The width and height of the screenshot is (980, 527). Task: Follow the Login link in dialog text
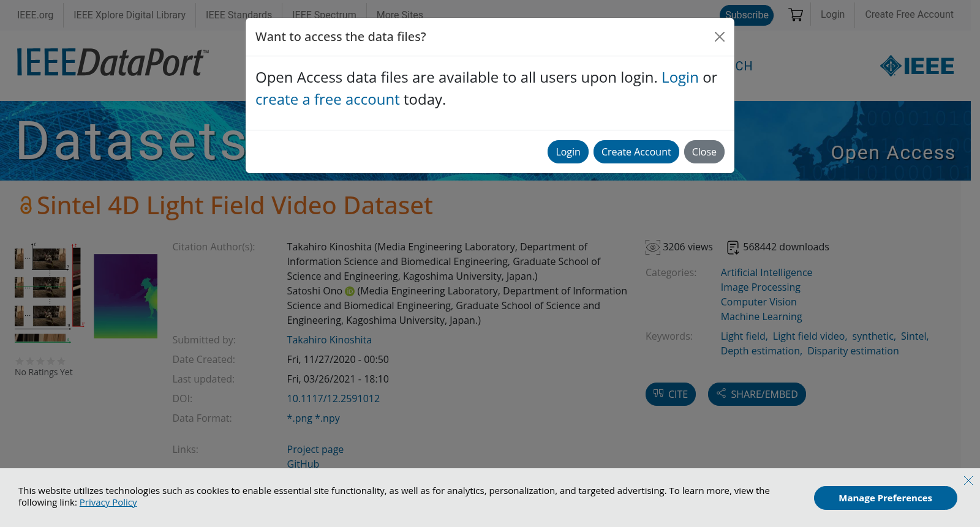tap(680, 78)
